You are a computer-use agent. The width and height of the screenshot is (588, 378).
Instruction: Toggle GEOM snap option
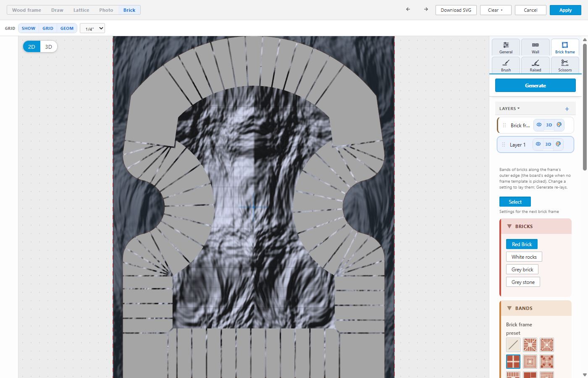(x=67, y=28)
